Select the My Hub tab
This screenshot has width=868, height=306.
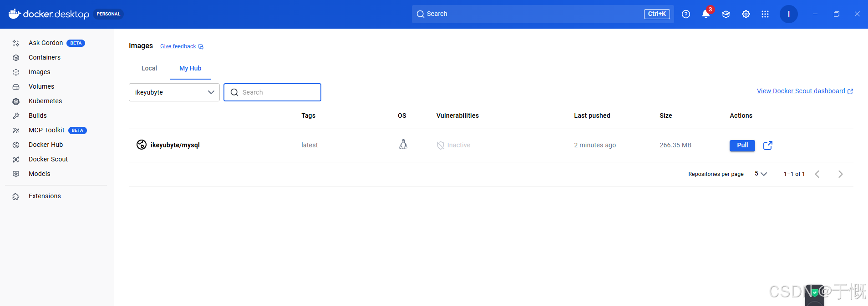click(x=190, y=68)
